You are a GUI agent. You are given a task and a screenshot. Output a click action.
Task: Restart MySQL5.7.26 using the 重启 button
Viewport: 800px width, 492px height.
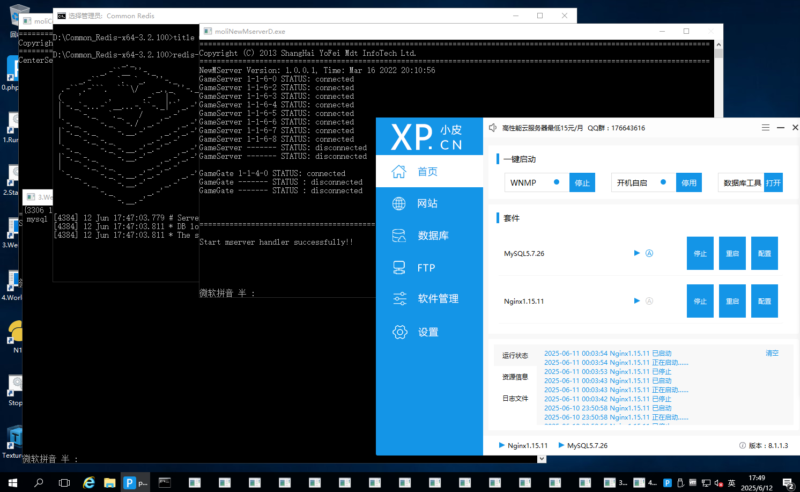pos(732,254)
